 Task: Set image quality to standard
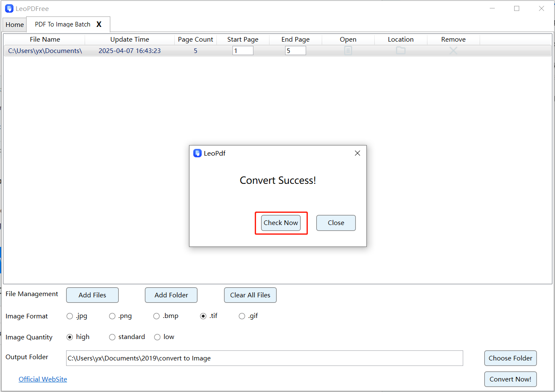click(x=112, y=337)
